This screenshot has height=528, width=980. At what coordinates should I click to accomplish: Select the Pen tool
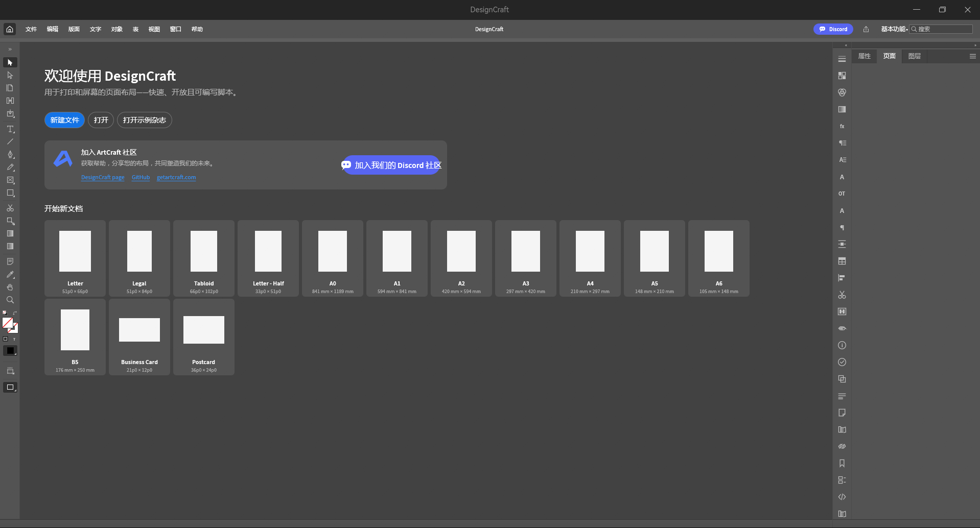[x=10, y=154]
